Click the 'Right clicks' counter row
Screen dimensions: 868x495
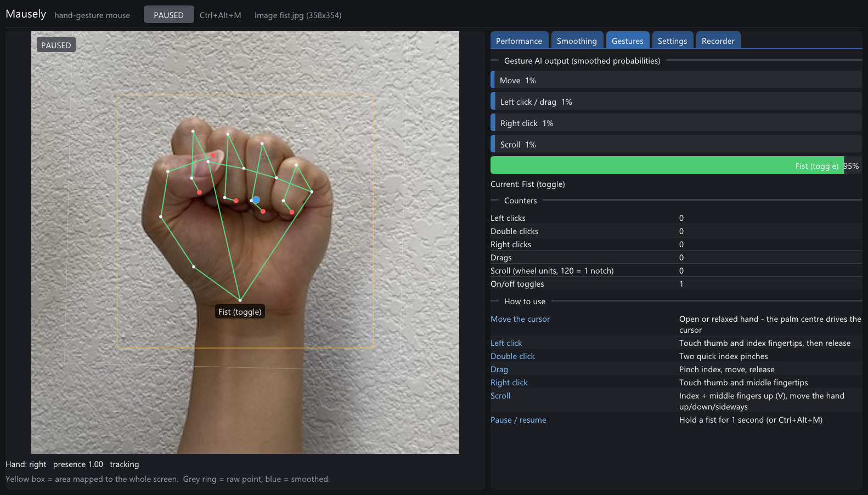[x=676, y=244]
